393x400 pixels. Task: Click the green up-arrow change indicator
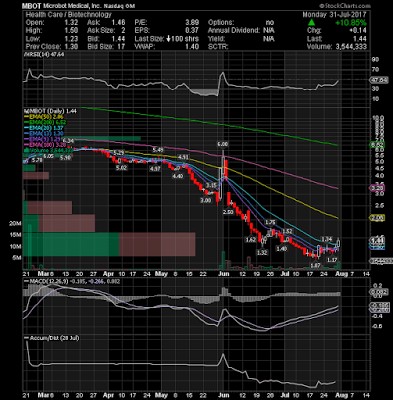311,23
